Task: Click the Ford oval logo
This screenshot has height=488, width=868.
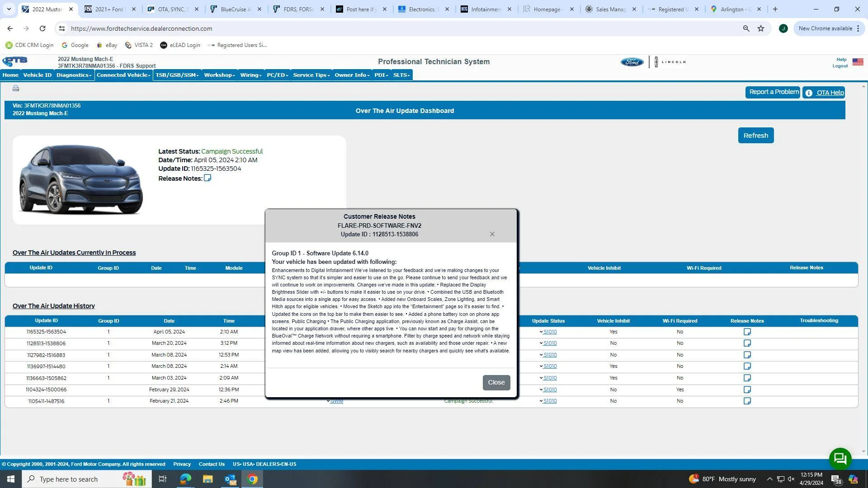Action: pyautogui.click(x=632, y=62)
